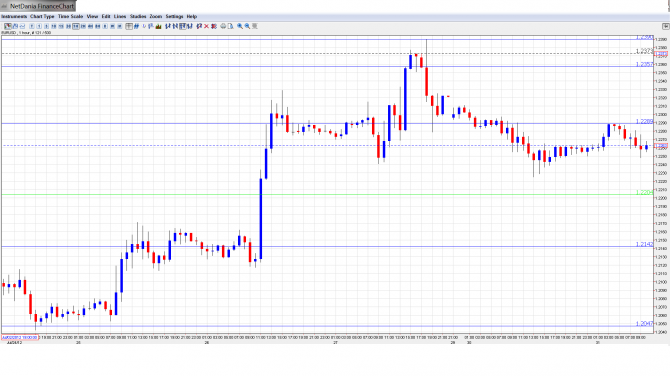Set time scale to tick (T) button
This screenshot has height=376, width=670.
(31, 26)
